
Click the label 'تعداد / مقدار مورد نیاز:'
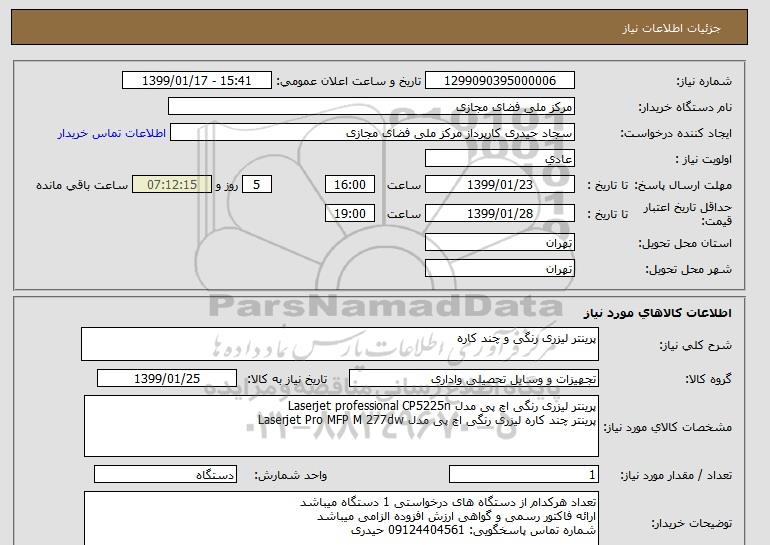pyautogui.click(x=676, y=475)
